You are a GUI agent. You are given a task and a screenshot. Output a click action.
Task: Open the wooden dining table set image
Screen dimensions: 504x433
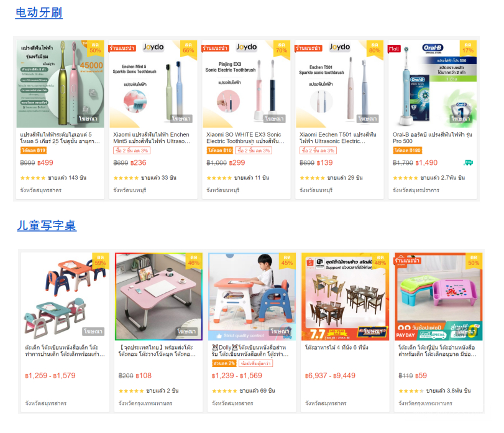pos(345,297)
